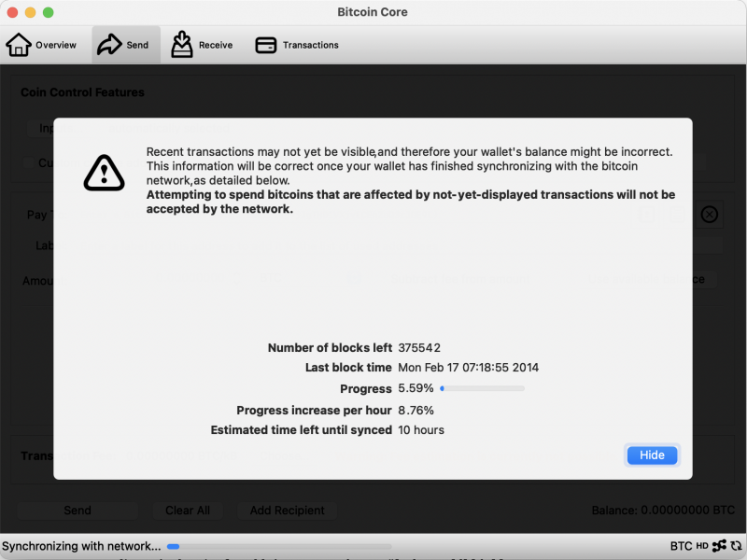
Task: Hide the sync warning overlay
Action: pos(652,455)
